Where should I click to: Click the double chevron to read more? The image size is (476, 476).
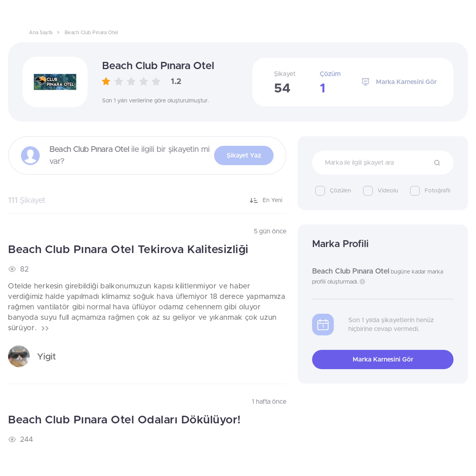coord(45,328)
